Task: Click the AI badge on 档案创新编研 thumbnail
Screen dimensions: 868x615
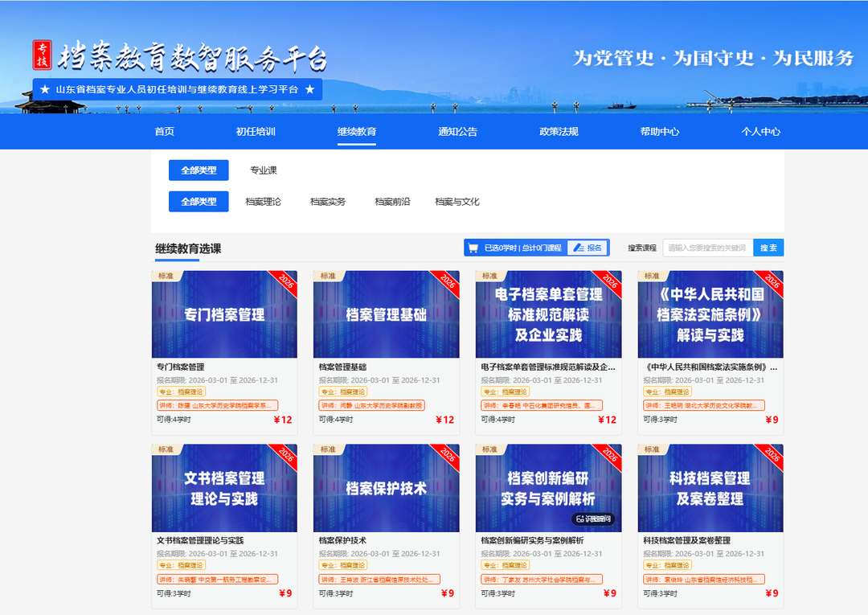Action: pyautogui.click(x=593, y=519)
